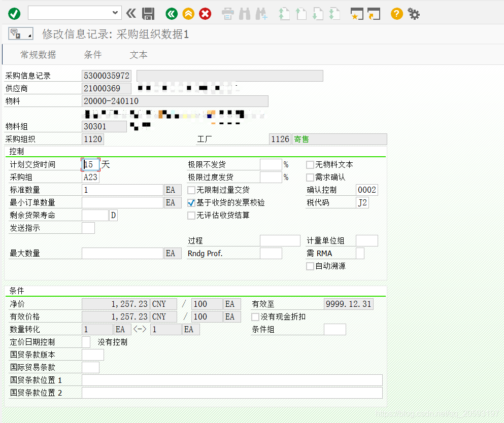The width and height of the screenshot is (504, 423).
Task: Click the Find Next binoculars icon
Action: tap(261, 14)
